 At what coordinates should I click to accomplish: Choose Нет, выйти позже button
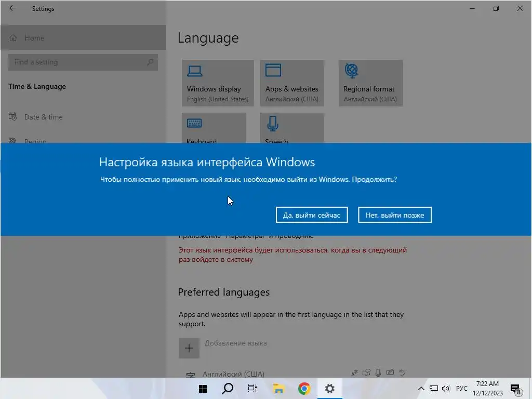point(395,215)
